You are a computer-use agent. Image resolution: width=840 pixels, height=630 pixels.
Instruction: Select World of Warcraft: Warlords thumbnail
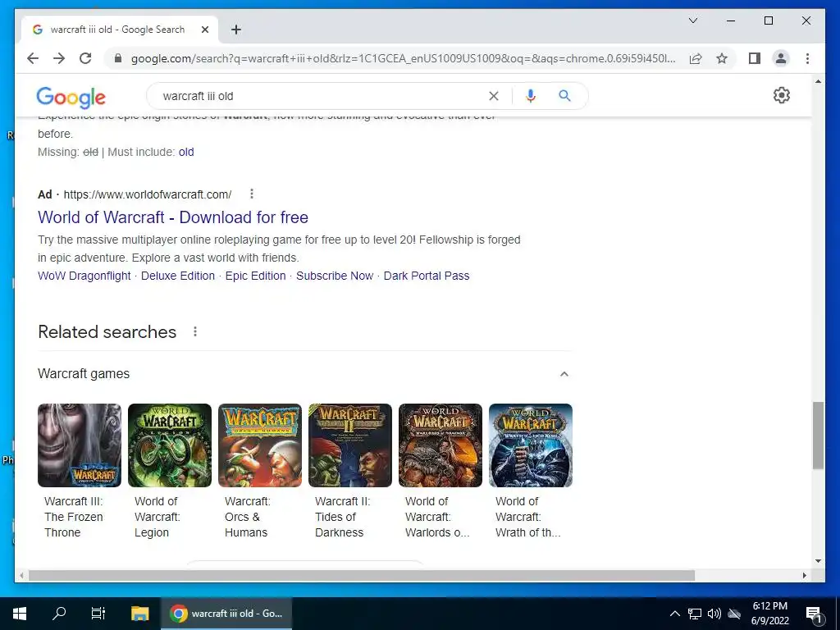point(441,445)
